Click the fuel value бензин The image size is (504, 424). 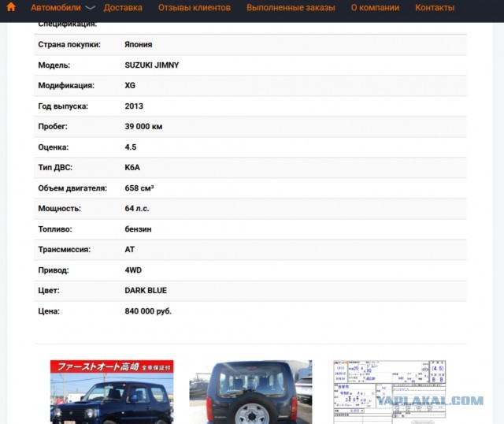138,229
